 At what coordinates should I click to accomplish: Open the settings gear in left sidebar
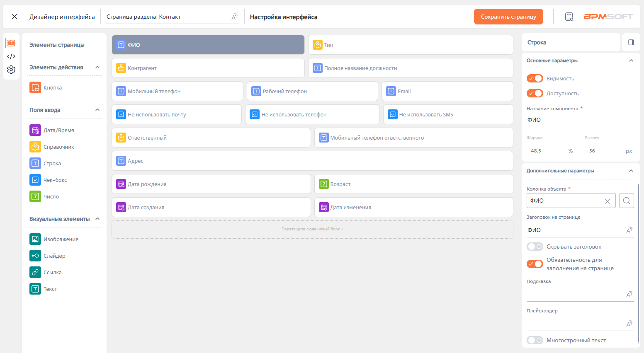pos(11,70)
